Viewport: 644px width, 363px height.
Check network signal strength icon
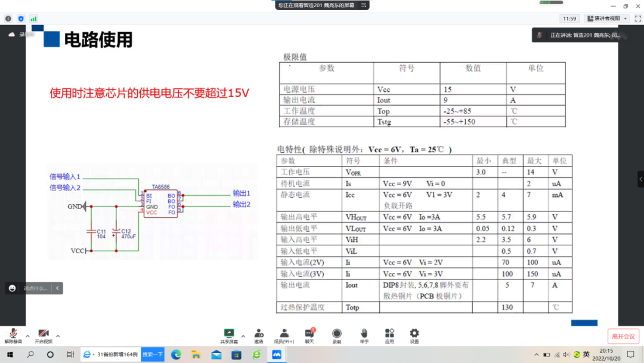click(x=33, y=19)
